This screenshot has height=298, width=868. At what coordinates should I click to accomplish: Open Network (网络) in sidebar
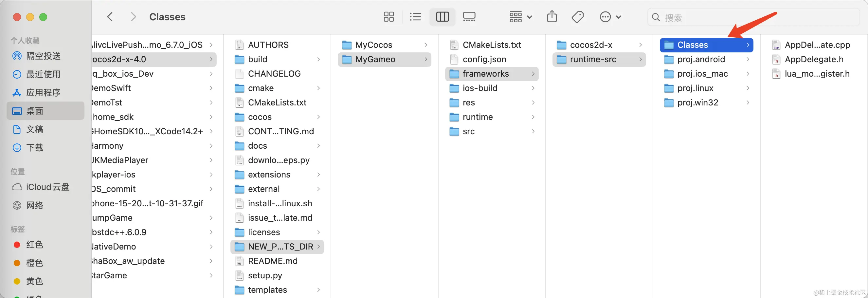point(45,205)
